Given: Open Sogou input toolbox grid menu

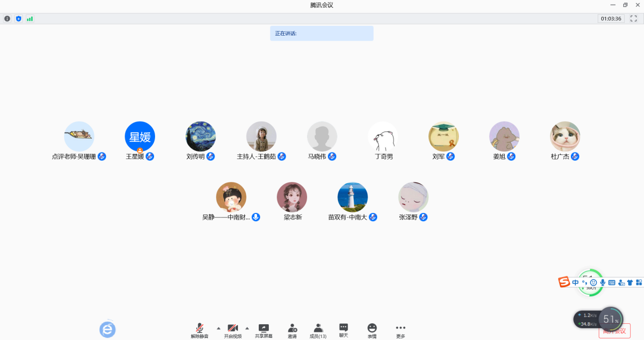Looking at the screenshot, I should [639, 283].
